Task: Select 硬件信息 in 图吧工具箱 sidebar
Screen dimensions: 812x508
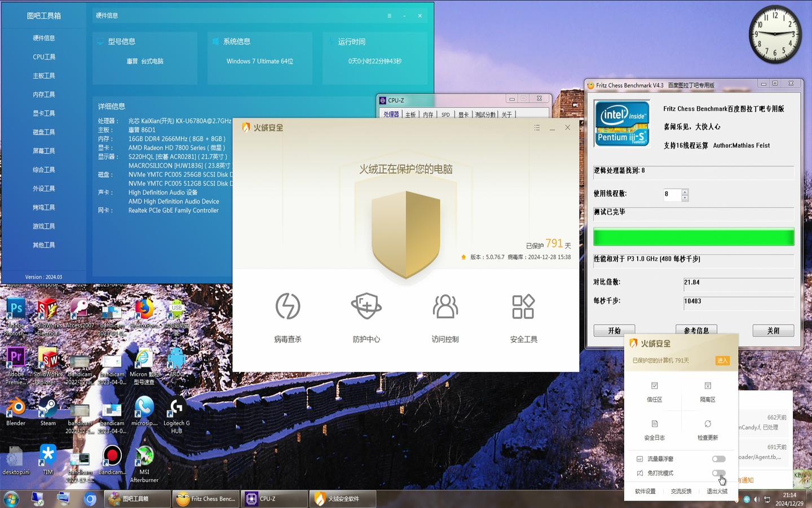Action: pyautogui.click(x=44, y=38)
